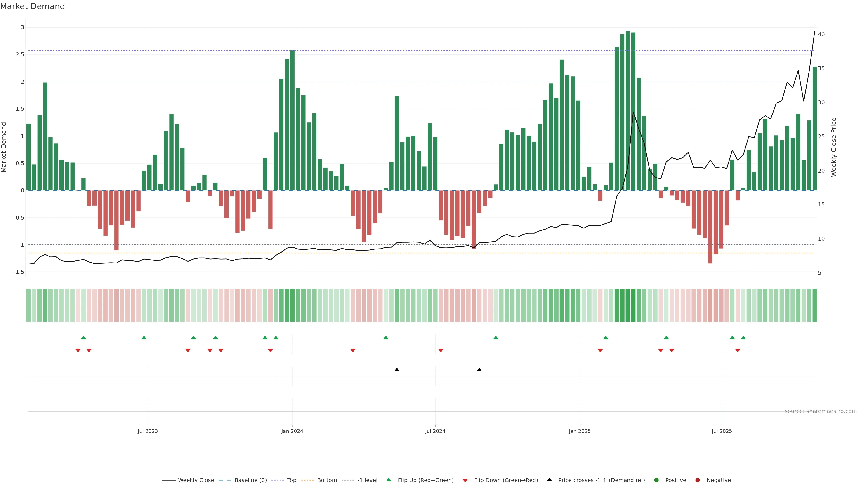Click the Weekly Close Price axis title

834,147
